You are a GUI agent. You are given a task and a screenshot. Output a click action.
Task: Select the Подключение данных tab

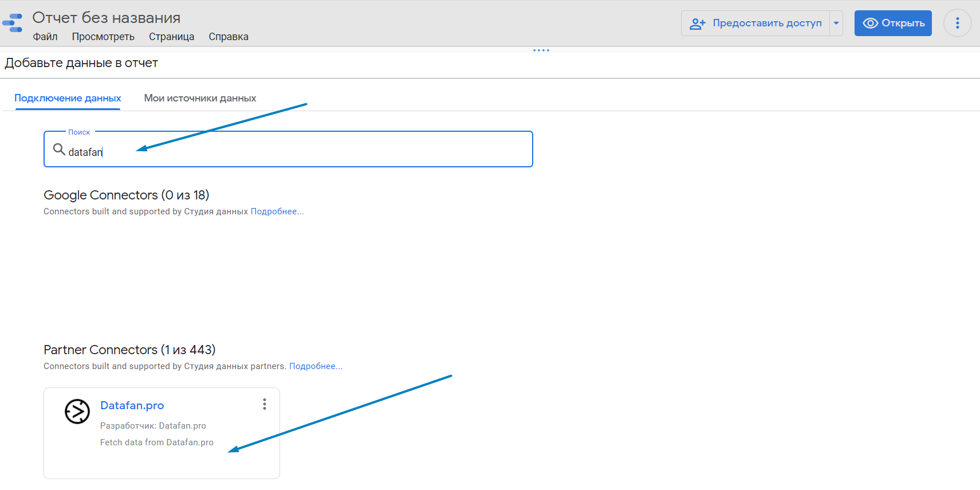68,98
